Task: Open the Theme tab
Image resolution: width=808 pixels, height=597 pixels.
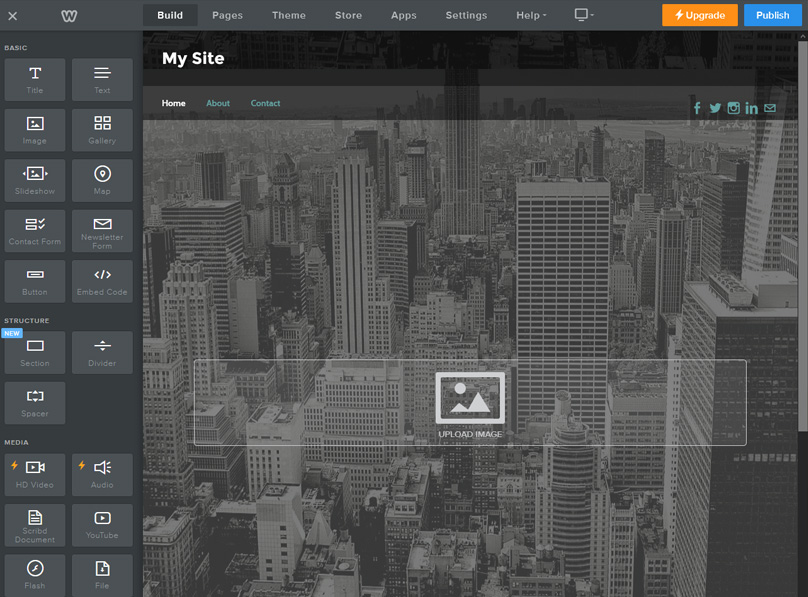Action: click(289, 15)
